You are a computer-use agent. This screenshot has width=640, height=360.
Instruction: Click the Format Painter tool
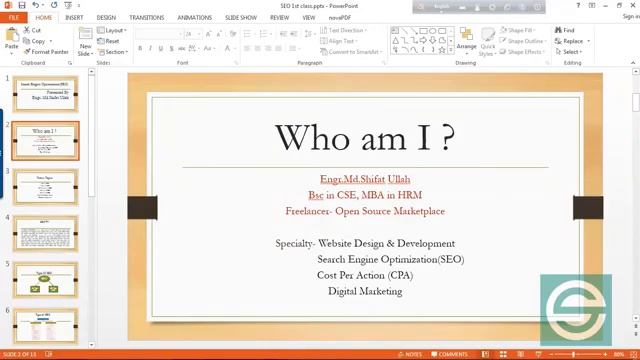point(46,52)
